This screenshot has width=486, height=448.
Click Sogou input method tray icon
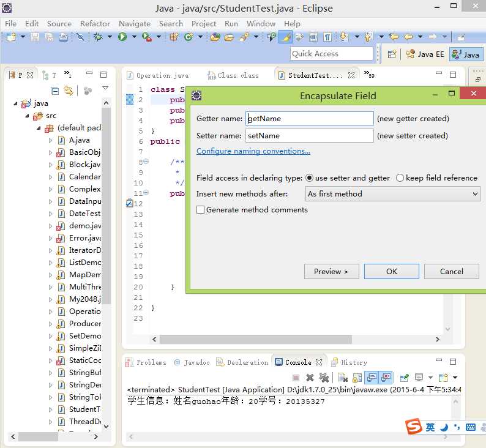[x=414, y=427]
